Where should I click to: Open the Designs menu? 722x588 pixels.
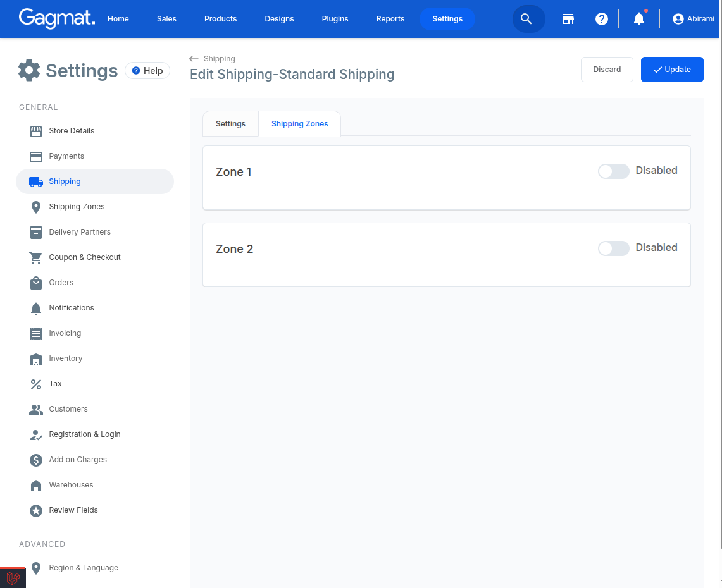click(279, 19)
